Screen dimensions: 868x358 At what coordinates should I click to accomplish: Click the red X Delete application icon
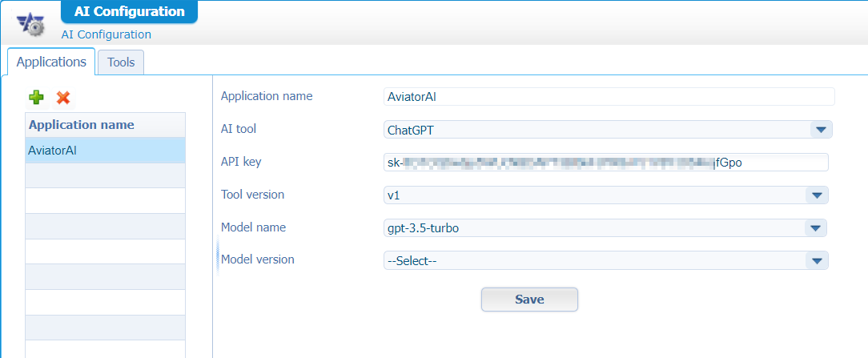click(x=63, y=97)
